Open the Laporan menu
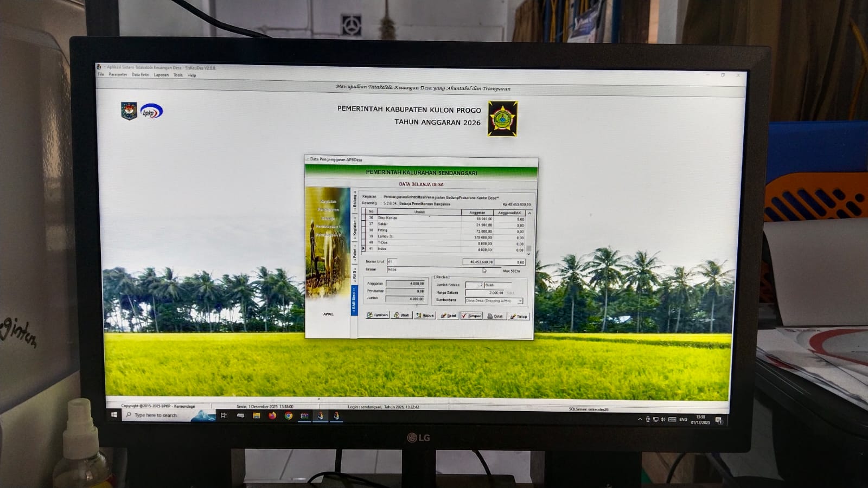 pos(161,75)
